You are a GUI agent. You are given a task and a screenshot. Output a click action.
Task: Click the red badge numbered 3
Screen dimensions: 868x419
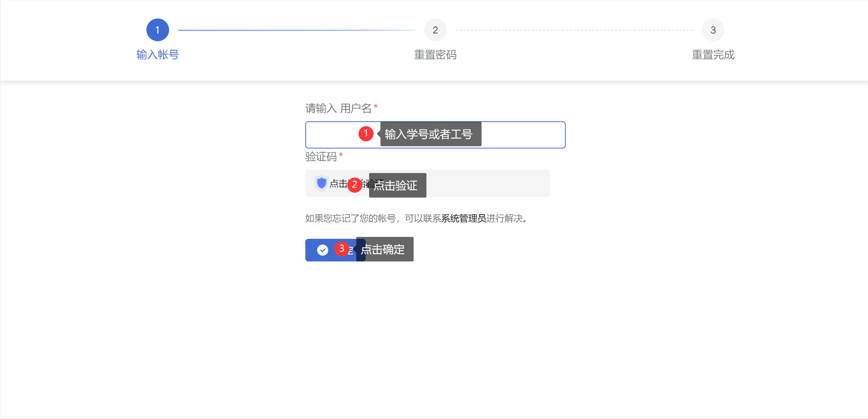click(x=342, y=249)
